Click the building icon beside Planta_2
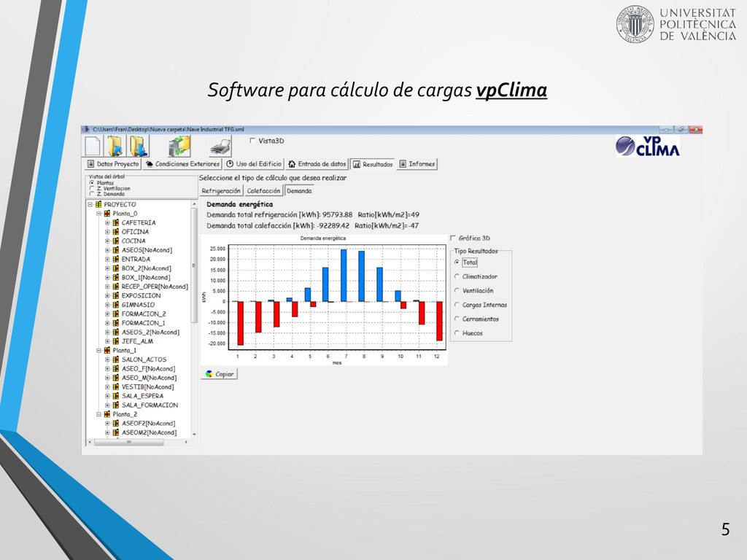Screen dimensions: 747x560 [x=107, y=414]
